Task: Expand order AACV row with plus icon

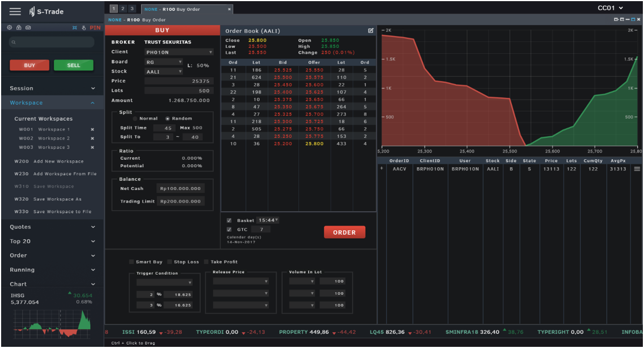Action: coord(382,168)
